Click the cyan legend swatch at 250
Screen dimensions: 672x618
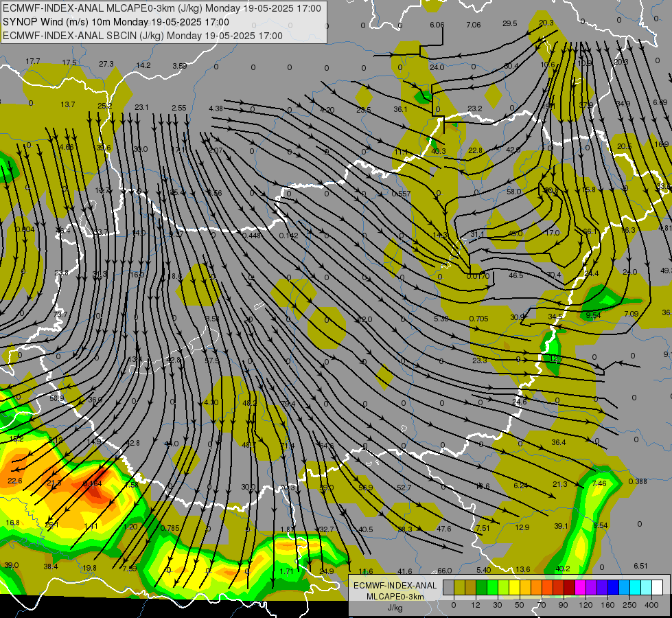(x=635, y=588)
